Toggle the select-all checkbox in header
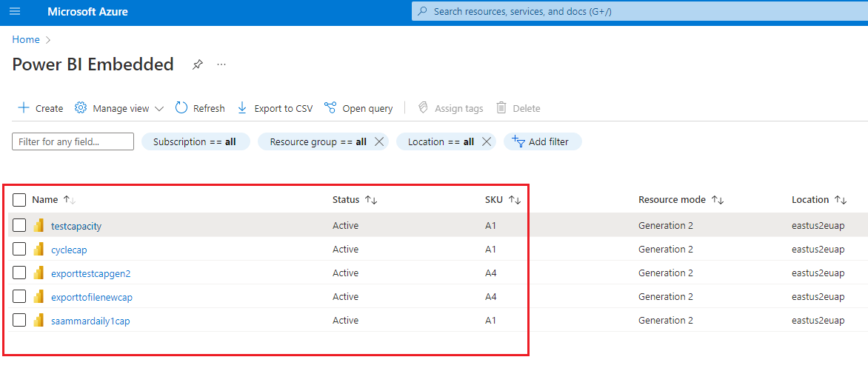Screen dimensions: 868x374 [x=19, y=199]
